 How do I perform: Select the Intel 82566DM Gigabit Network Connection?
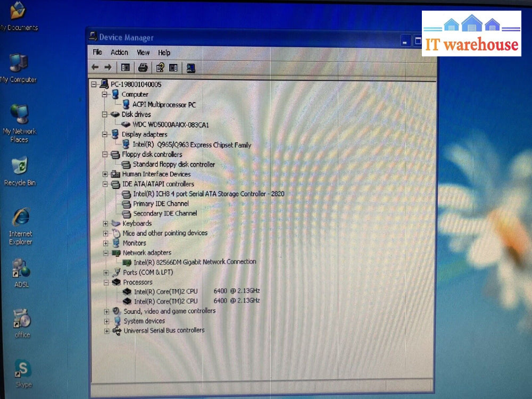pos(194,262)
